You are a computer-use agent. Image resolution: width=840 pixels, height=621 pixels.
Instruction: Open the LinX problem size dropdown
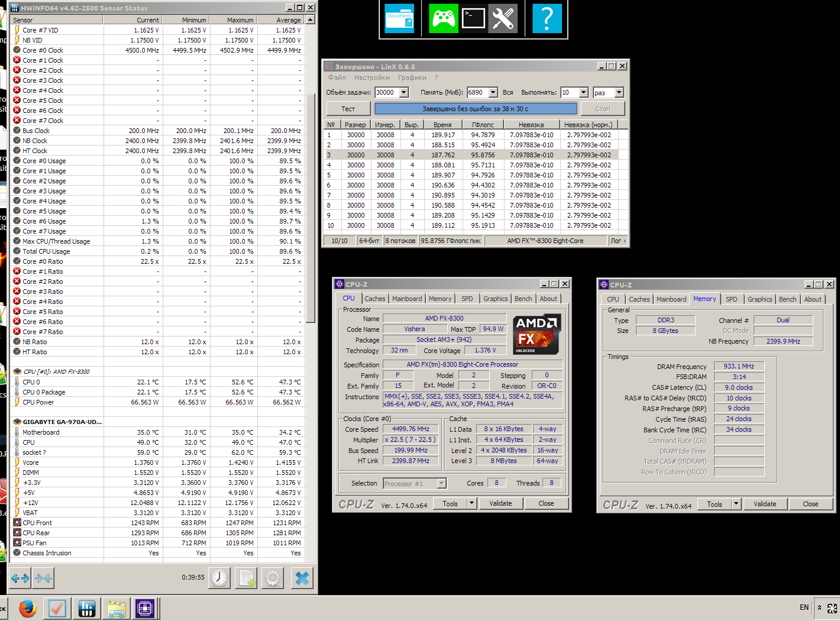[404, 92]
